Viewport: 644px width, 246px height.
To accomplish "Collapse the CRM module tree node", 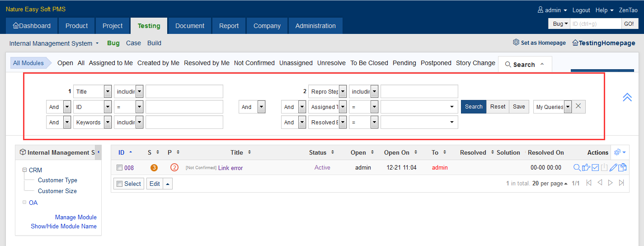I will (x=24, y=170).
